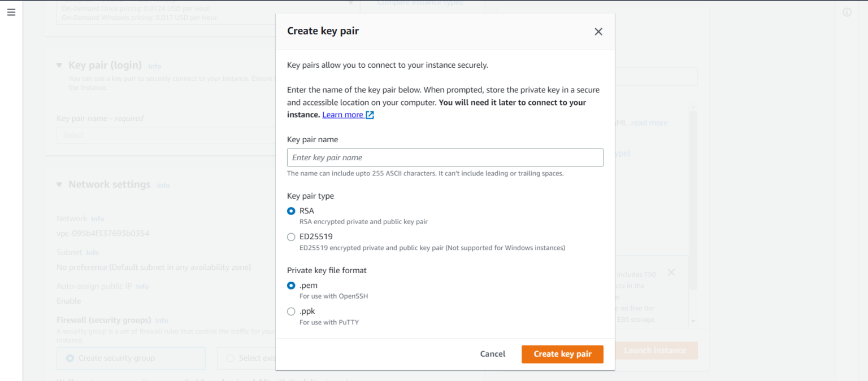Click the Info icon next to Subnet
This screenshot has width=868, height=381.
93,252
